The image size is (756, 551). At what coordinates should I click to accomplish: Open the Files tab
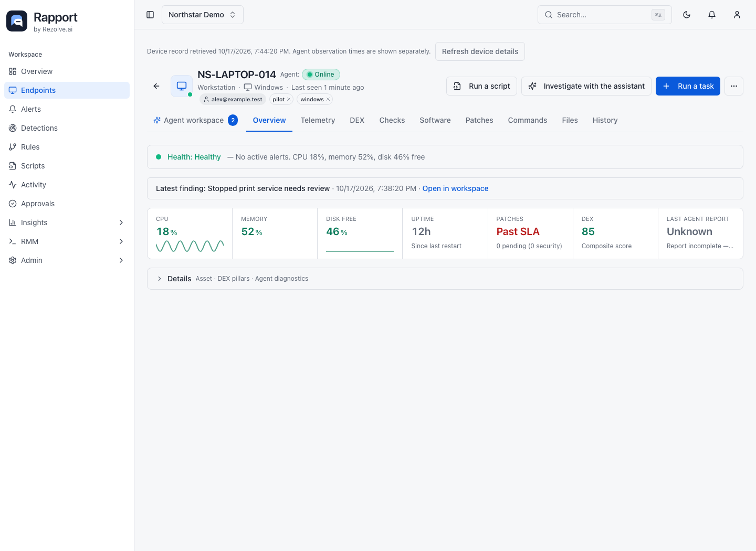tap(570, 120)
